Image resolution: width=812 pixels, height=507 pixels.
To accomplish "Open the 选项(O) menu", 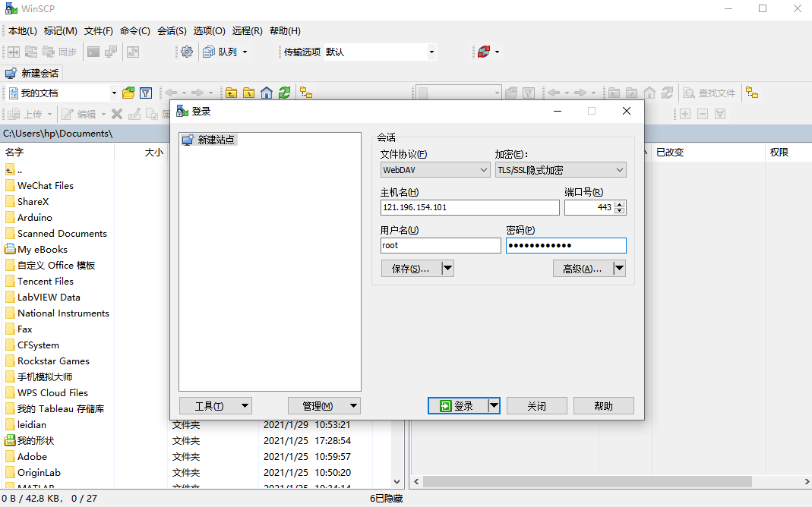I will [209, 31].
